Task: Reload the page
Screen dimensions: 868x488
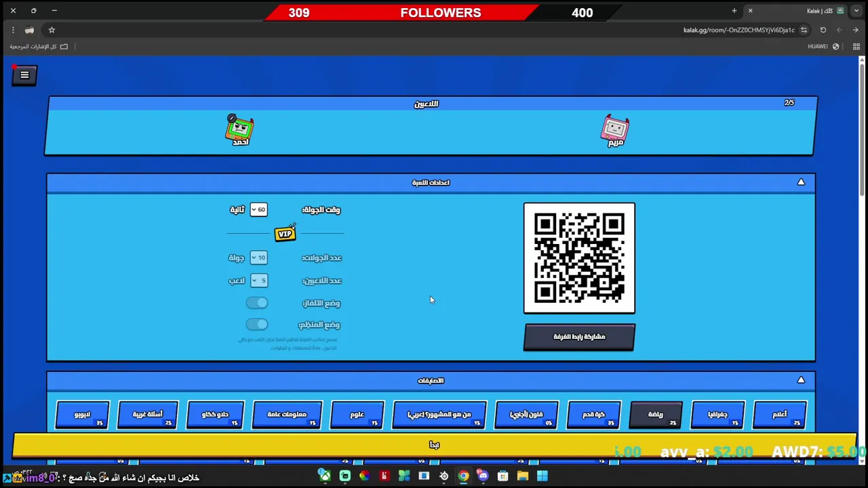Action: pos(823,30)
